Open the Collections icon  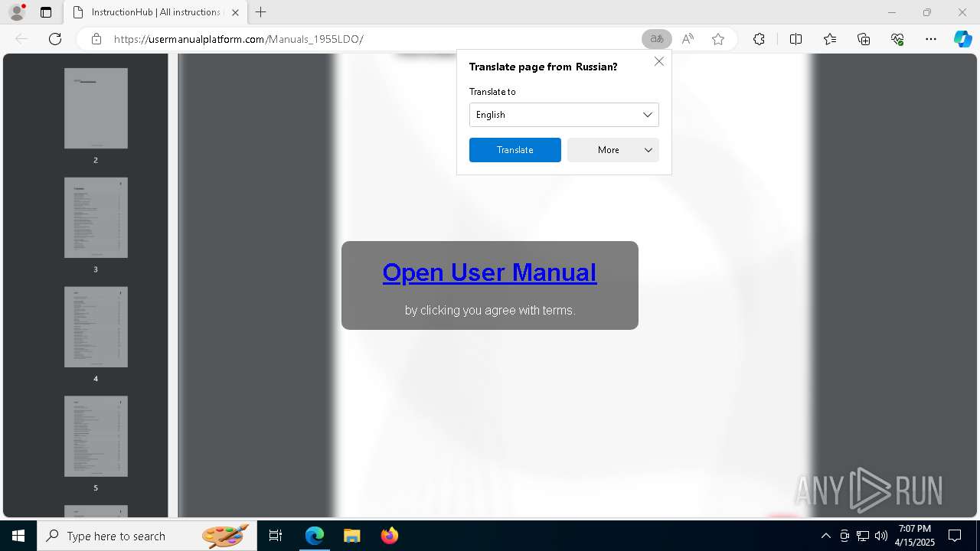[864, 39]
